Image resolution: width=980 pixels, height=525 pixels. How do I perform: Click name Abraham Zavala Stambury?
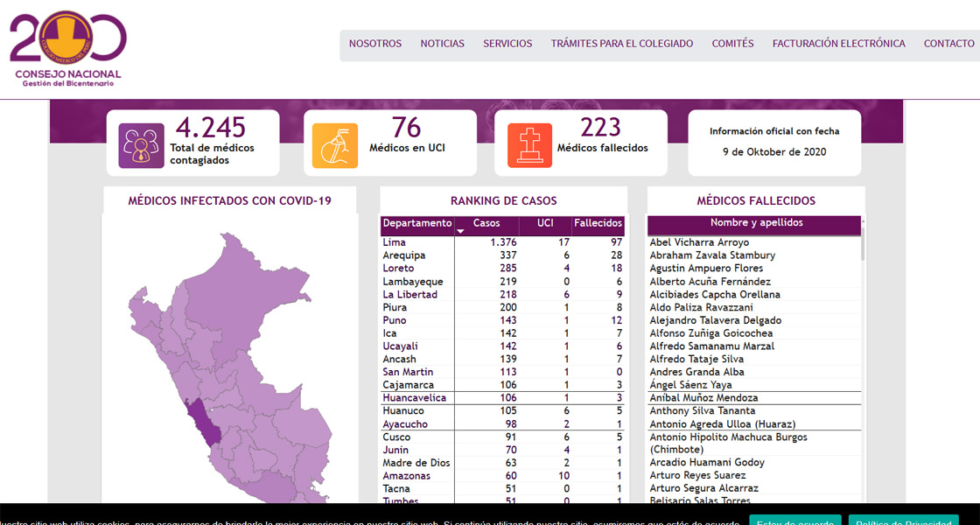pos(712,255)
